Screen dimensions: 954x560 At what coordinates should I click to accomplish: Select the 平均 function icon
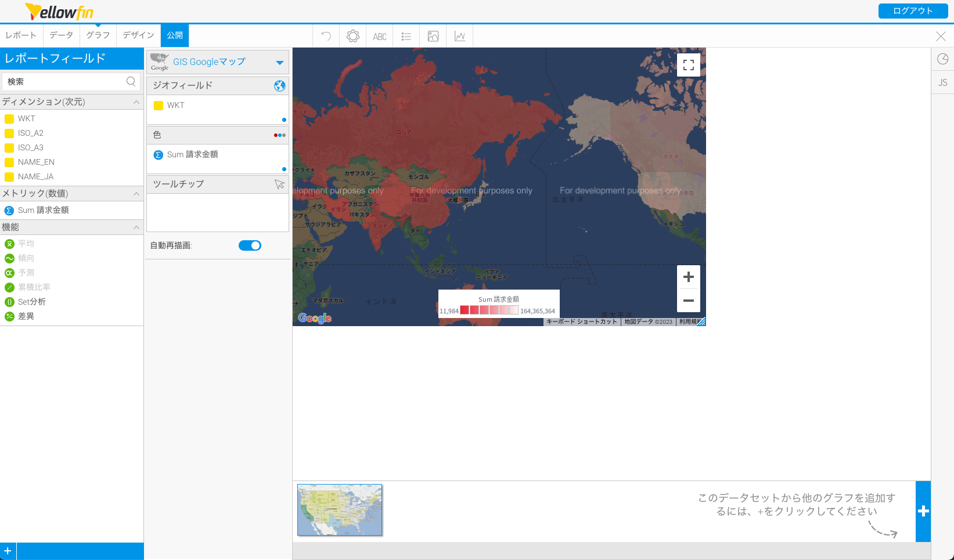(9, 244)
